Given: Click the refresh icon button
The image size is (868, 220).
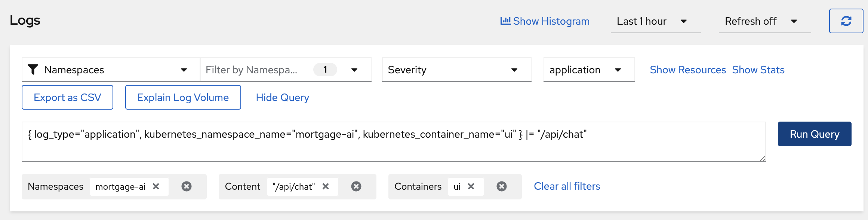Looking at the screenshot, I should click(x=846, y=21).
